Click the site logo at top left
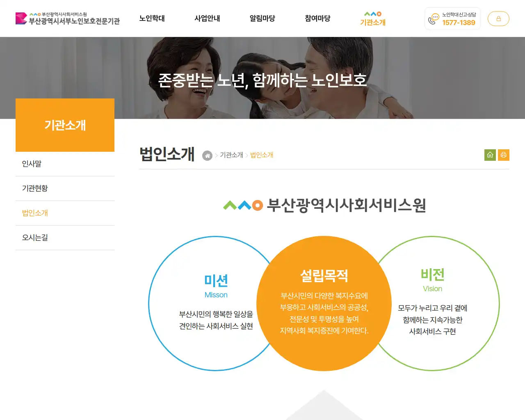This screenshot has width=525, height=420. point(68,18)
